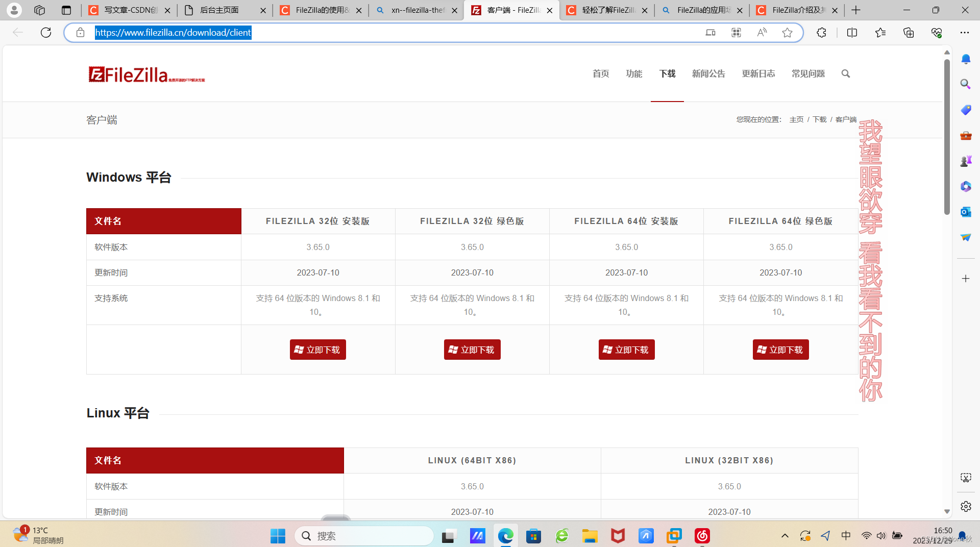Open Microsoft Edge from the taskbar
Screen dimensions: 980x547
point(505,536)
